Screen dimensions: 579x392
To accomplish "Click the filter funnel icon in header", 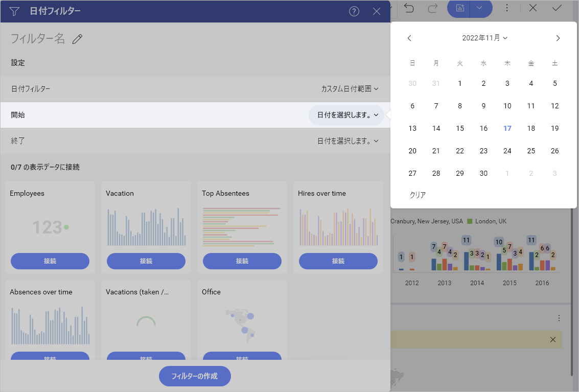I will coord(14,11).
